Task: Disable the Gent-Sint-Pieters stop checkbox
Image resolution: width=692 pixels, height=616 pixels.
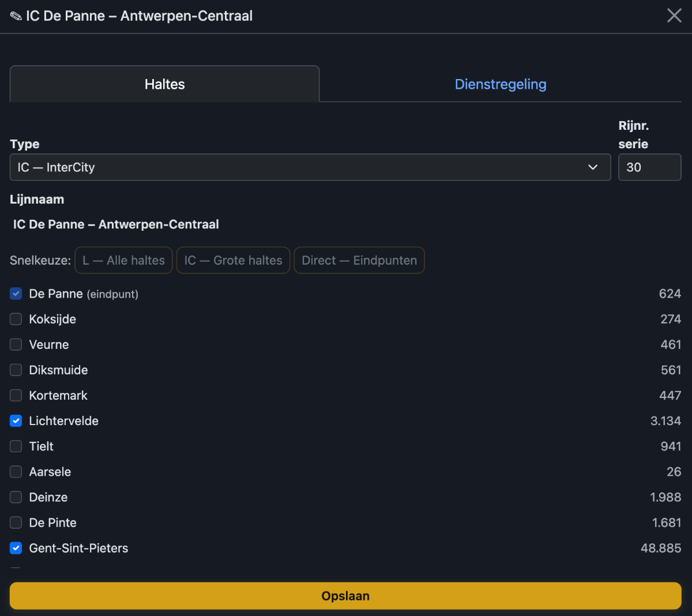Action: click(x=16, y=548)
